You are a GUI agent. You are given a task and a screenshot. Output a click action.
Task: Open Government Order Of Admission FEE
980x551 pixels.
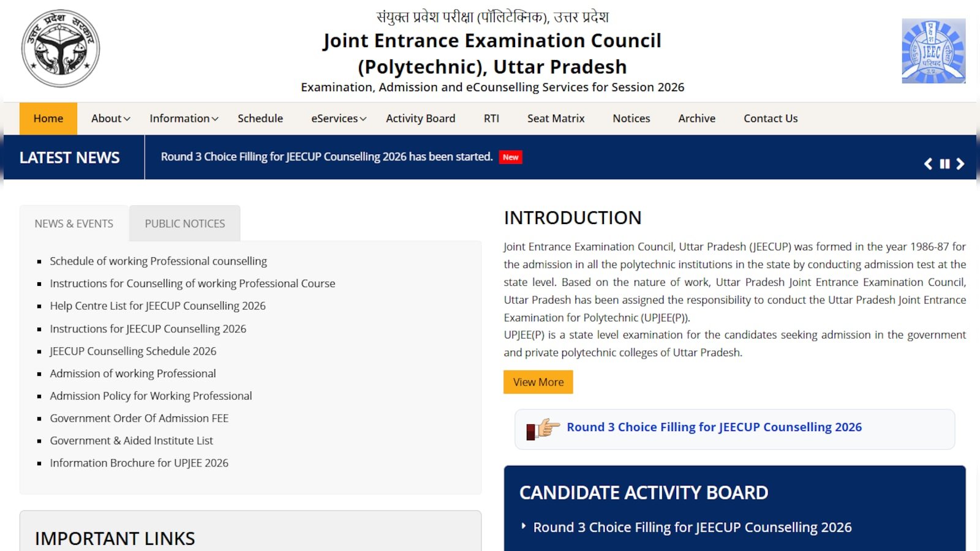point(139,418)
